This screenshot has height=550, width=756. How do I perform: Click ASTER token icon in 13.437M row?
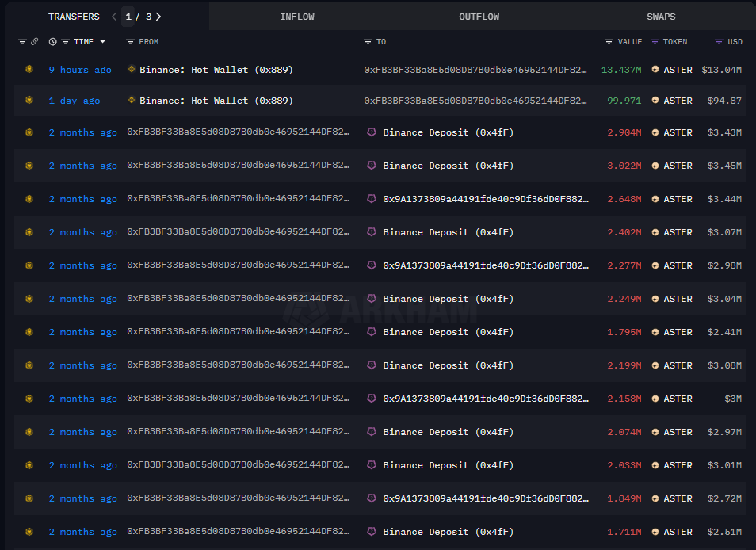[x=655, y=70]
